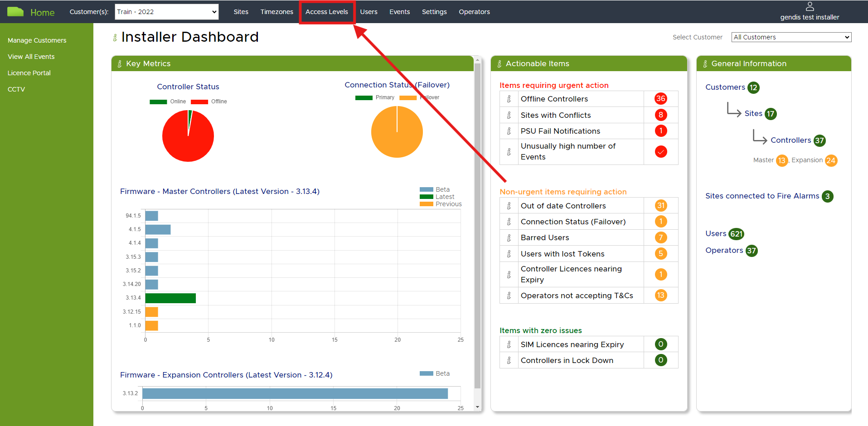Open Manage Customers in sidebar
This screenshot has width=868, height=426.
[37, 40]
